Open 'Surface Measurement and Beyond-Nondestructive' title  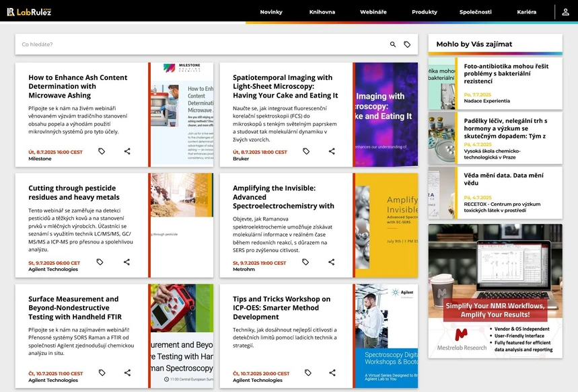point(75,308)
